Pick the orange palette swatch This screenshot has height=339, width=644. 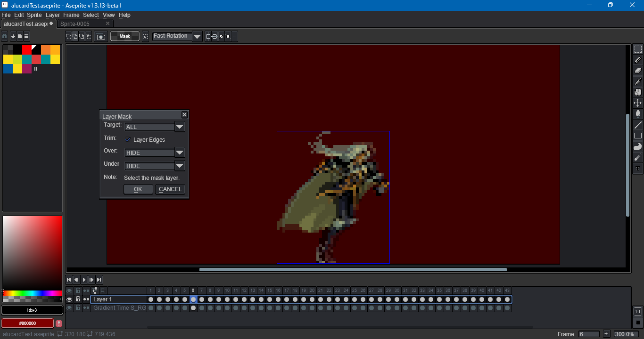point(46,50)
